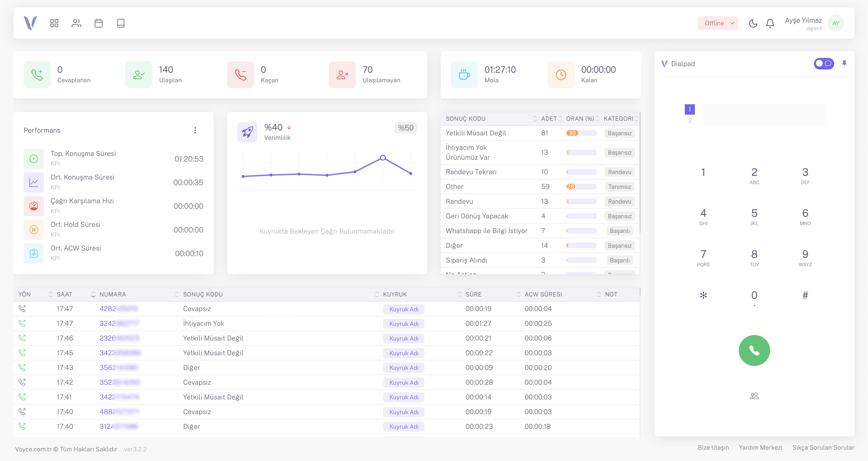
Task: Click dialpad key 0
Action: [x=754, y=298]
